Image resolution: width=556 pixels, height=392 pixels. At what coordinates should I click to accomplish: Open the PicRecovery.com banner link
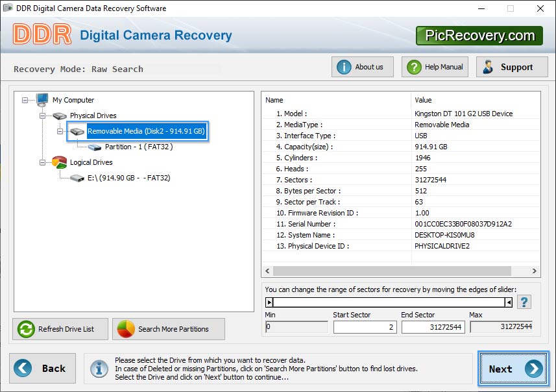pos(479,36)
